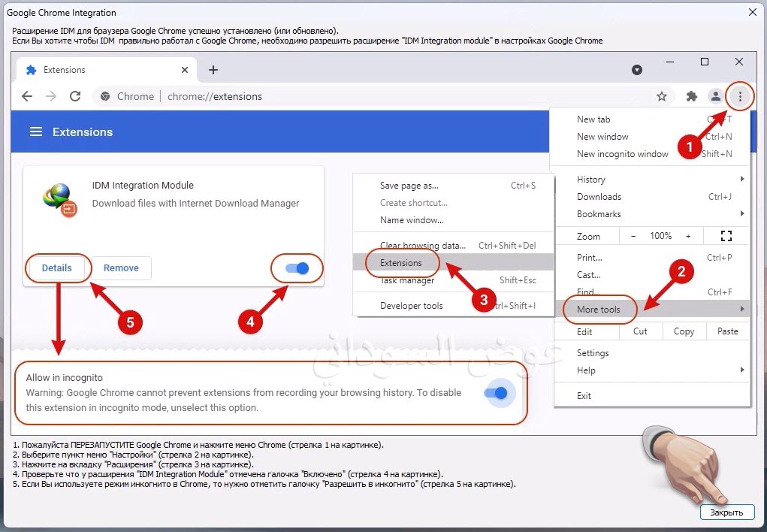
Task: Click the fullscreen icon in Zoom row
Action: 726,236
